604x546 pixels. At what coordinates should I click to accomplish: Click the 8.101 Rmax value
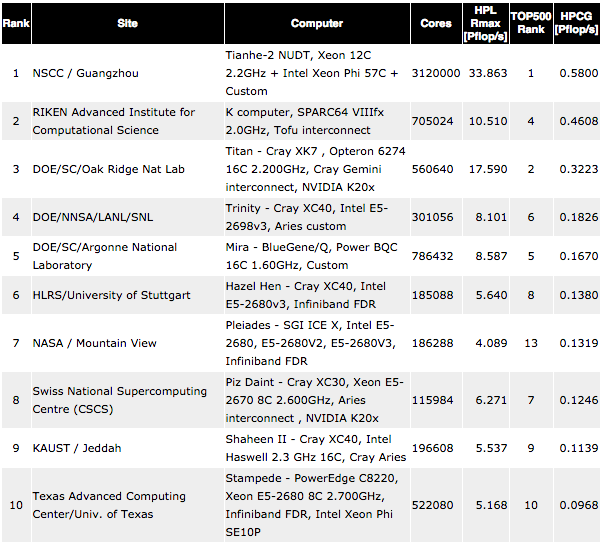point(491,217)
